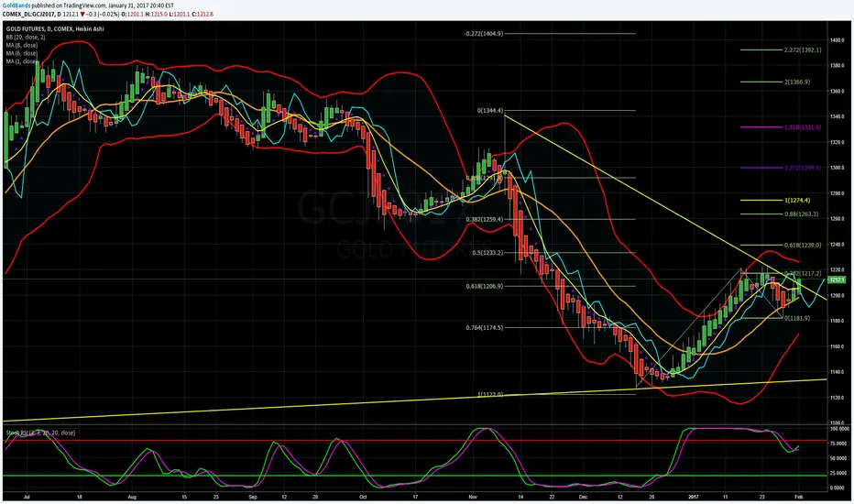Image resolution: width=854 pixels, height=504 pixels.
Task: Click the 2(1366.9) extension label
Action: point(797,82)
